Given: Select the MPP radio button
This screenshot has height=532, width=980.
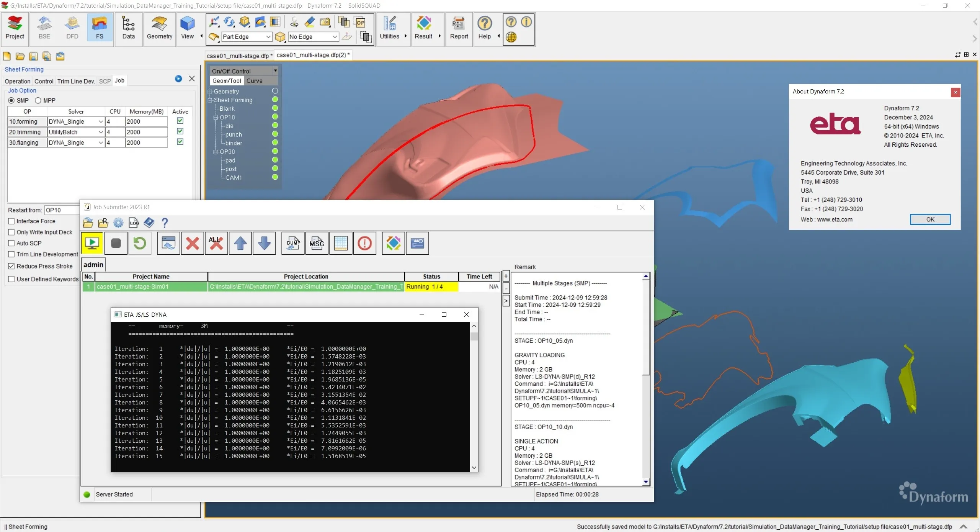Looking at the screenshot, I should point(38,100).
